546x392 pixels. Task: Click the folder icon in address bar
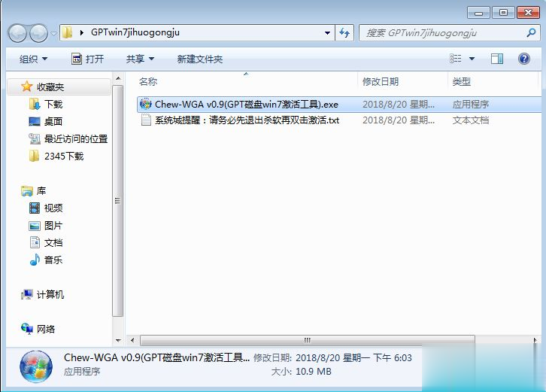tap(67, 33)
